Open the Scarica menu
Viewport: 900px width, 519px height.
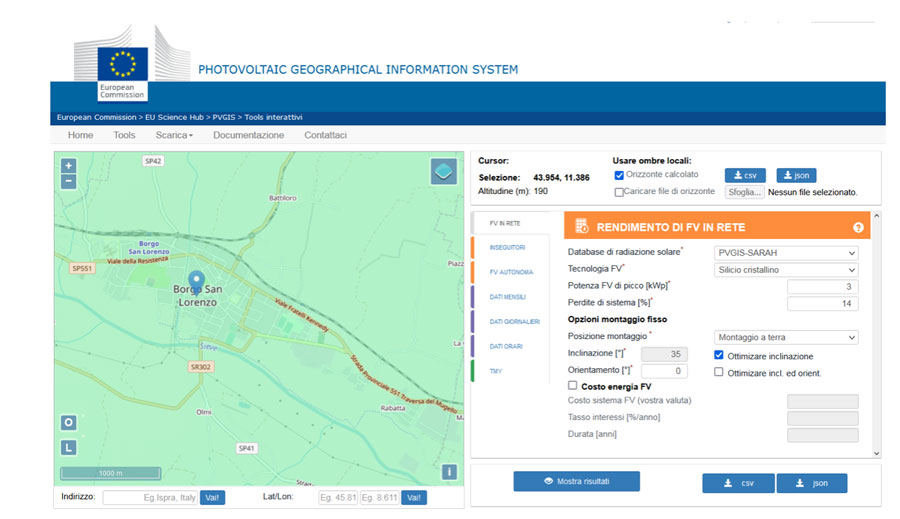174,135
